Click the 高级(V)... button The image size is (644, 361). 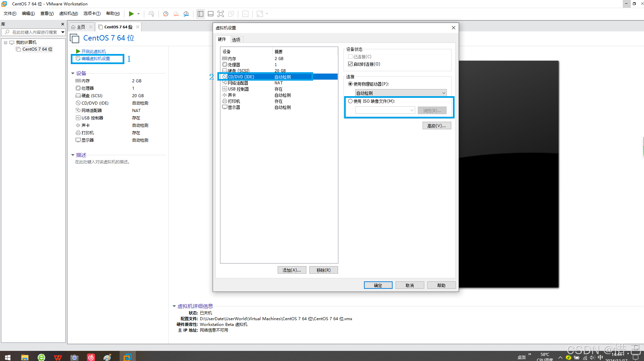click(437, 126)
